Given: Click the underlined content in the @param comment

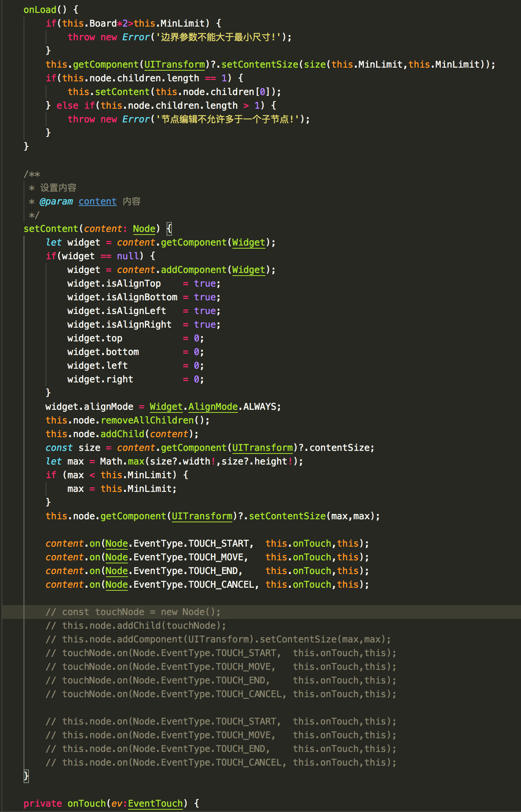Looking at the screenshot, I should click(97, 201).
